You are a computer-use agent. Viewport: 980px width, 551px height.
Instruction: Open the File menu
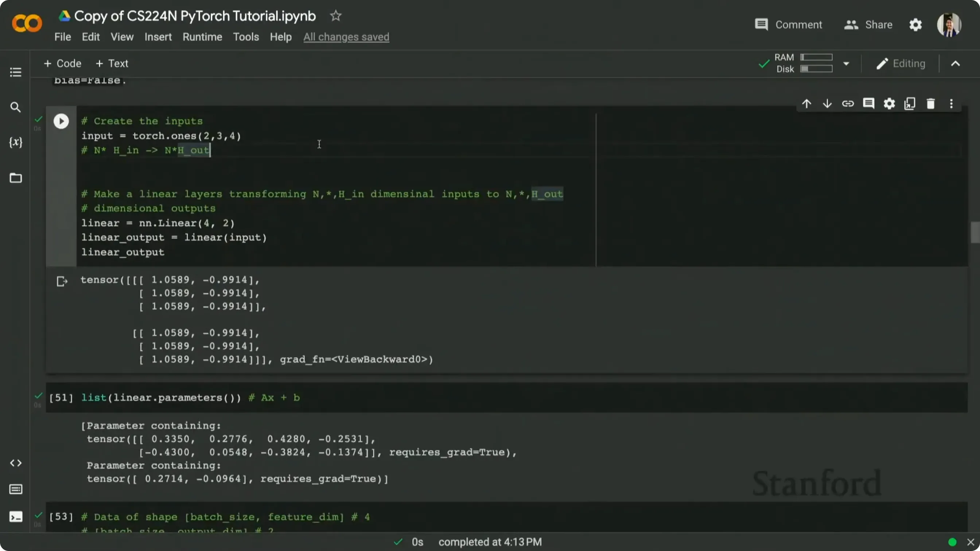coord(62,37)
